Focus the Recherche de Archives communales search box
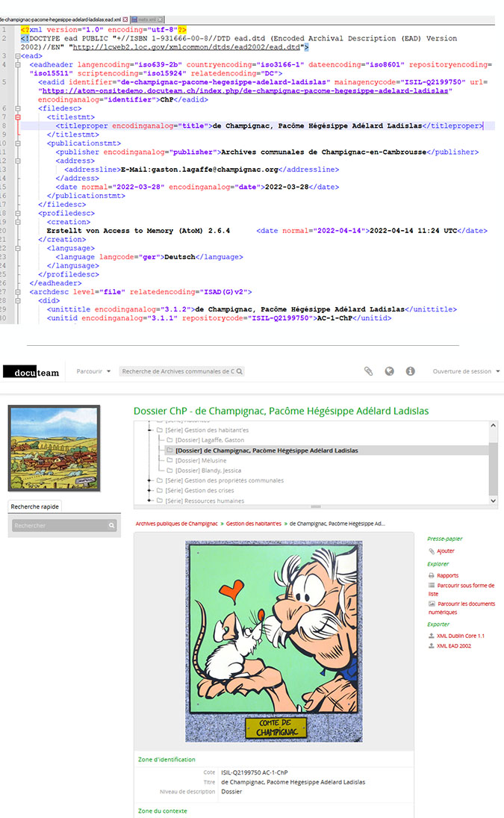 (x=177, y=371)
